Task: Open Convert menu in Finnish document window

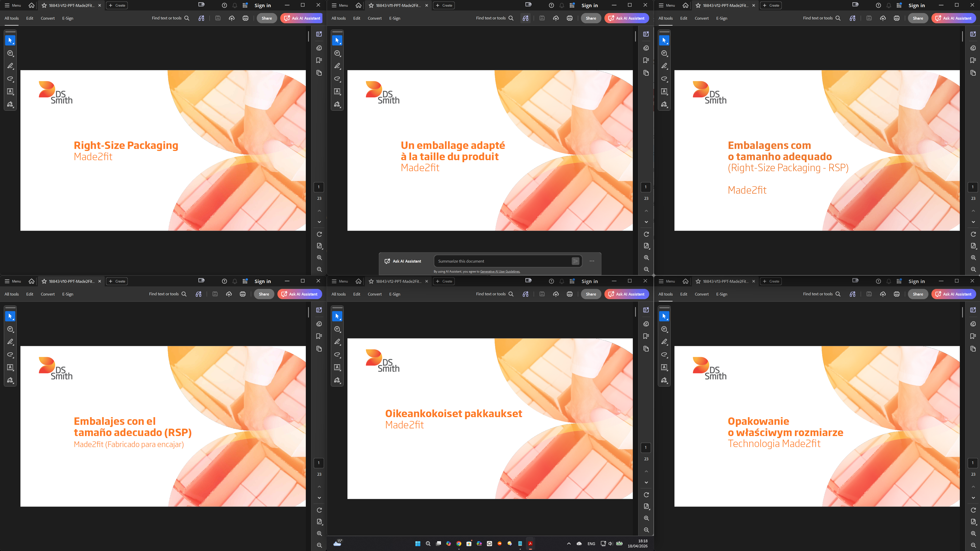Action: click(x=374, y=294)
